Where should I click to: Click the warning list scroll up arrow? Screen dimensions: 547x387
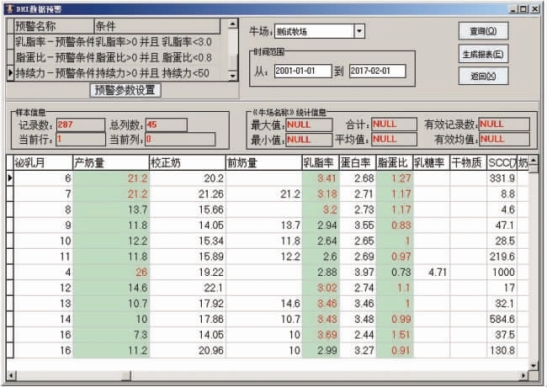233,24
